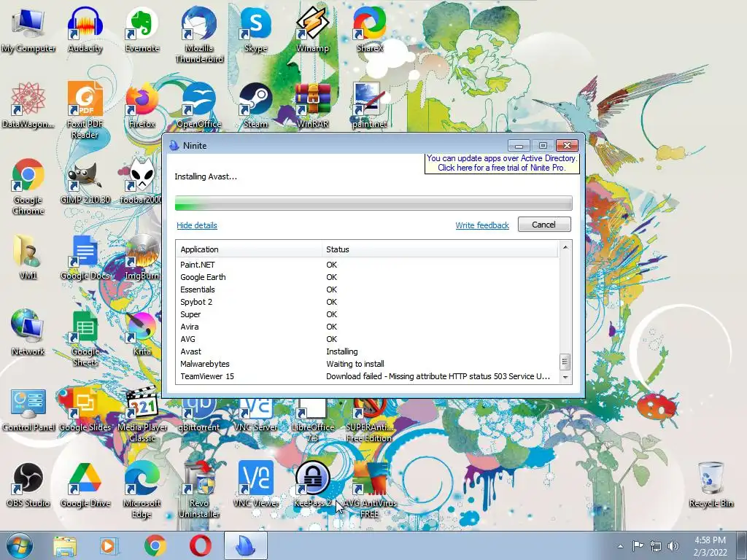Screen dimensions: 747x560
Task: Select the Google Drive desktop icon
Action: tap(85, 484)
